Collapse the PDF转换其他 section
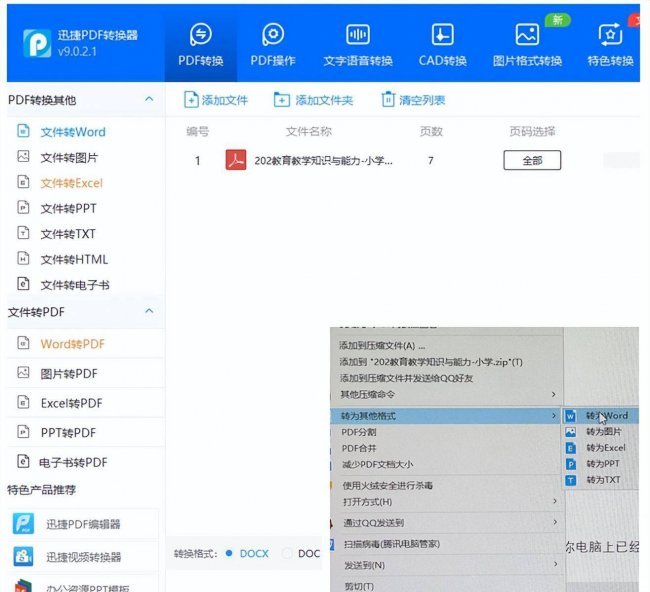 pos(149,99)
